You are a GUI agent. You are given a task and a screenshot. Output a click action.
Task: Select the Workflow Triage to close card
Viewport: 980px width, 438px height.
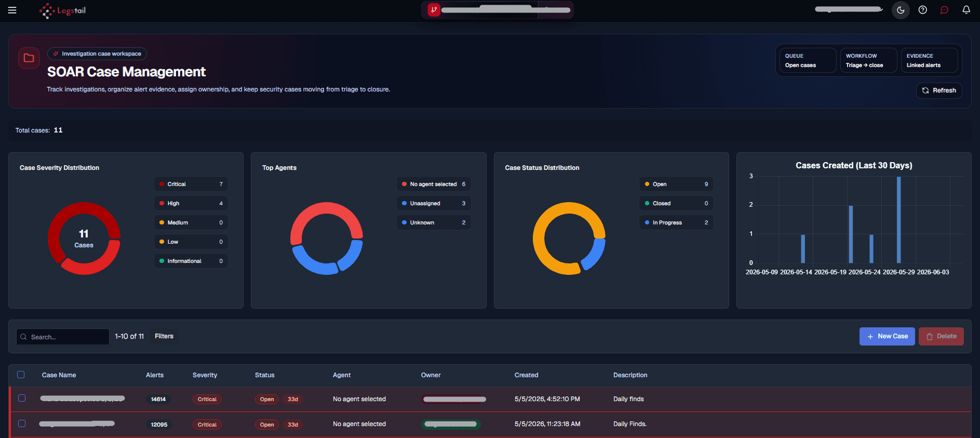(x=868, y=60)
